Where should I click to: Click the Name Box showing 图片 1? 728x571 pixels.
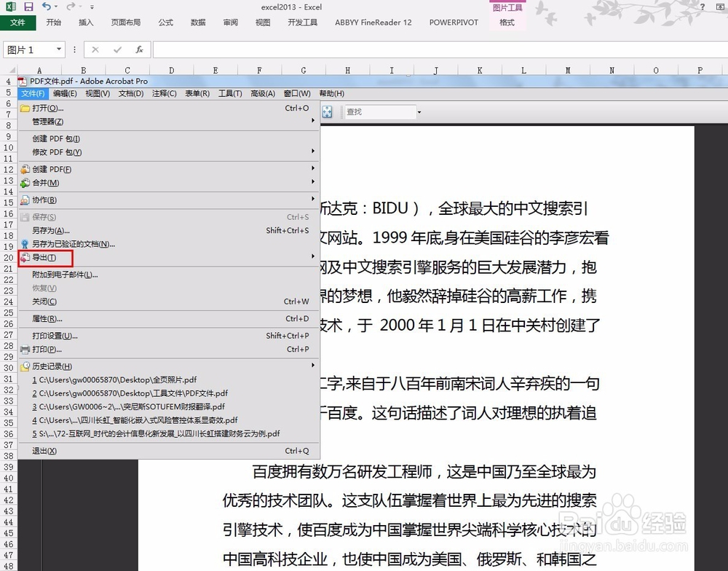pyautogui.click(x=29, y=50)
